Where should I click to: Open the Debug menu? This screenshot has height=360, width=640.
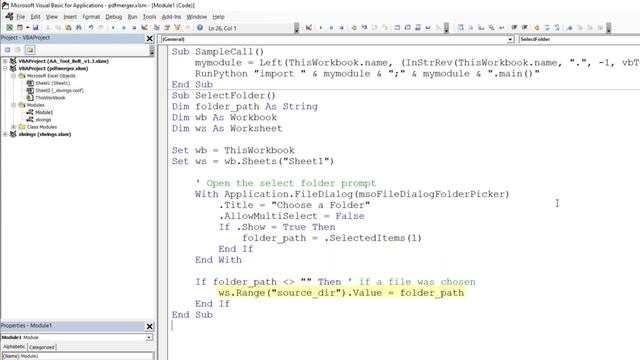pyautogui.click(x=113, y=17)
